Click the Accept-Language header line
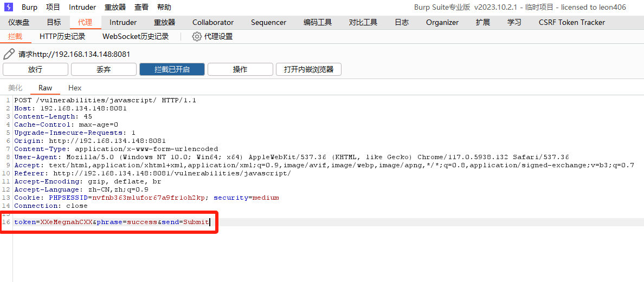Image resolution: width=644 pixels, height=282 pixels. point(81,189)
